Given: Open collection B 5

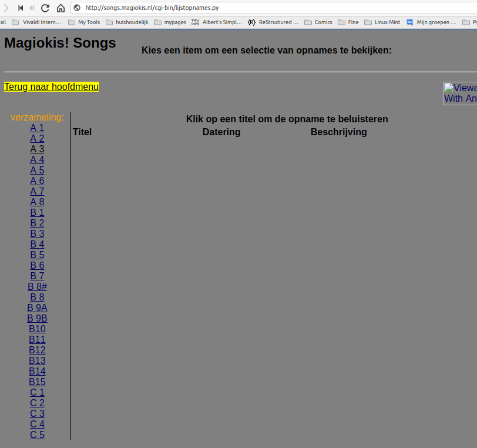Looking at the screenshot, I should [x=37, y=255].
